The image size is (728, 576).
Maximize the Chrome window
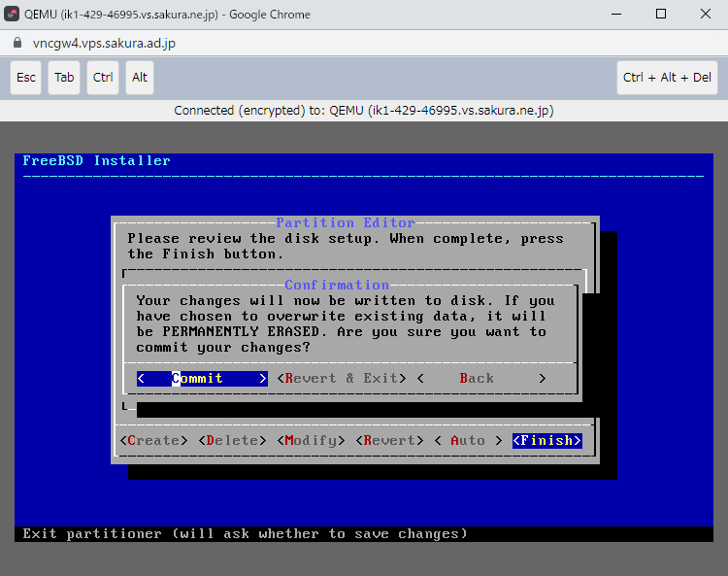(661, 14)
